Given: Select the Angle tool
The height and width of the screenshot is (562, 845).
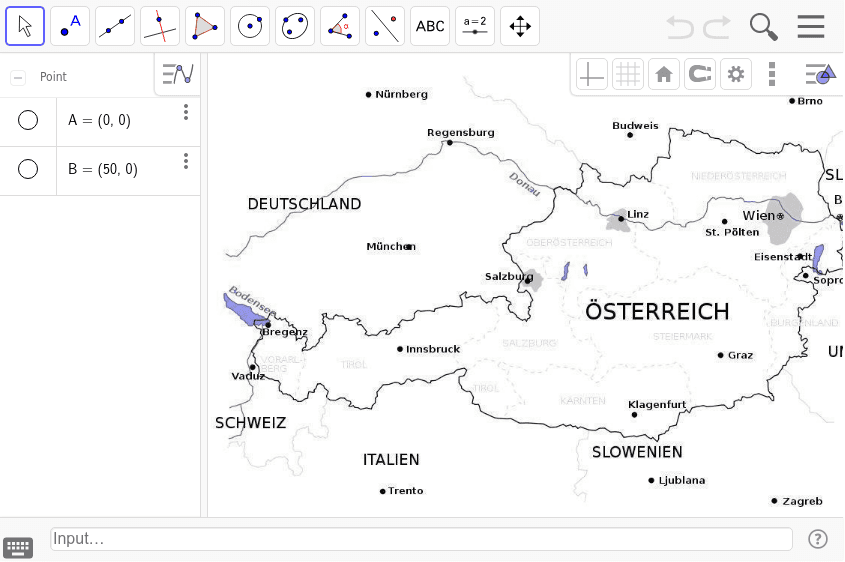Looking at the screenshot, I should coord(340,26).
